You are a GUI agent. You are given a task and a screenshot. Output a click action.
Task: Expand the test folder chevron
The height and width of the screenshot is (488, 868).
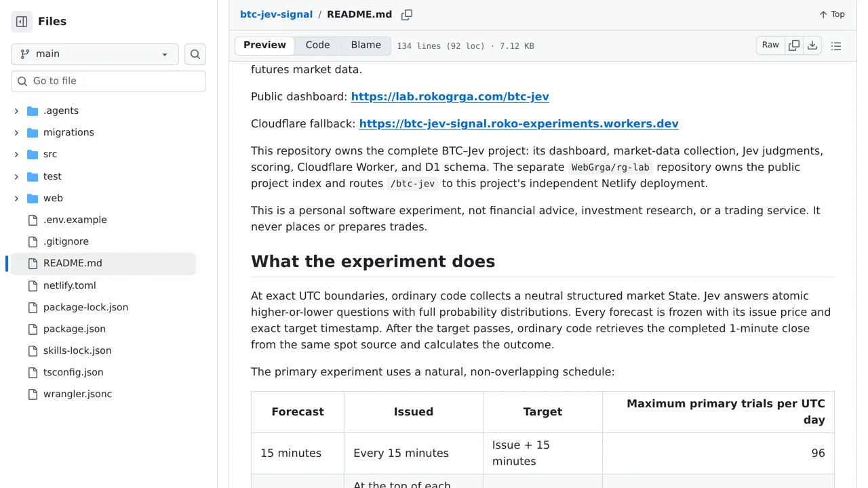tap(16, 177)
